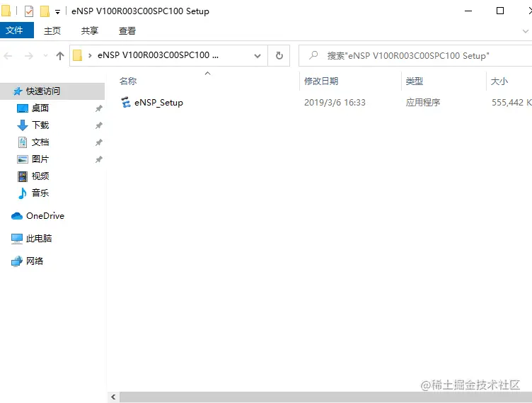Click the New folder quick access icon
Screen dimensions: 532x403
click(x=45, y=11)
